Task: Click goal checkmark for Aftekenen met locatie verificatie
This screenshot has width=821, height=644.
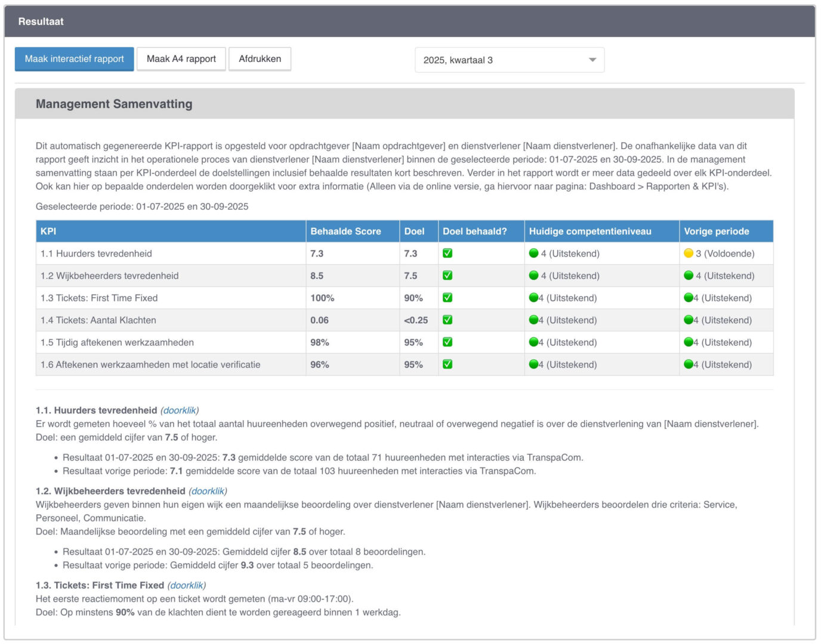Action: (x=447, y=364)
